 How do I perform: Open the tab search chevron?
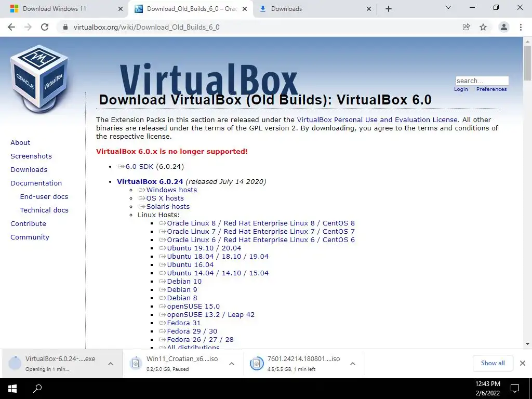point(448,7)
